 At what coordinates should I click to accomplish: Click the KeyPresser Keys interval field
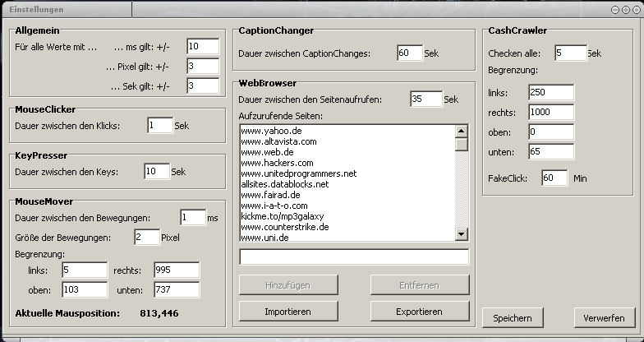[157, 171]
